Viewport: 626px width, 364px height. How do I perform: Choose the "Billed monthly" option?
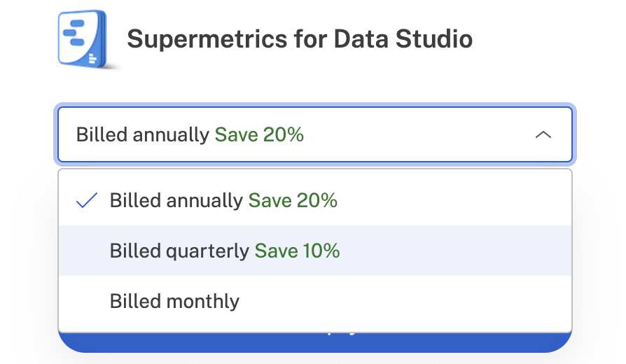coord(174,301)
